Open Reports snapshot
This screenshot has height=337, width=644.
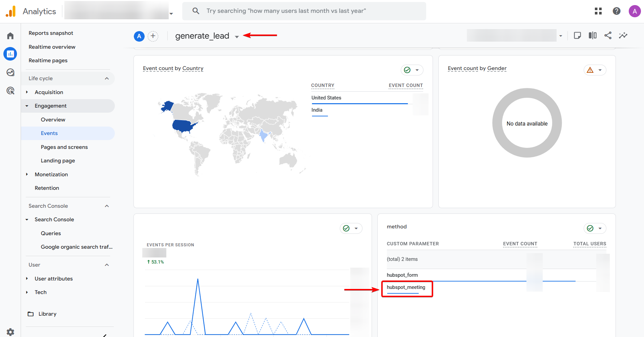(x=51, y=33)
